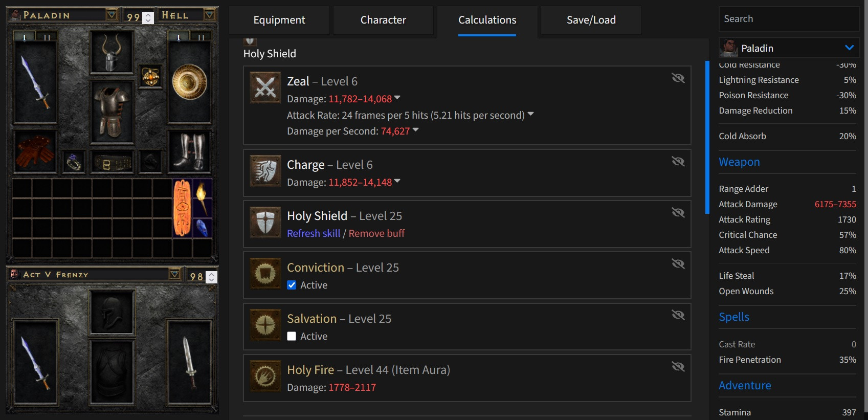Open the Save/Load tab

[x=591, y=20]
